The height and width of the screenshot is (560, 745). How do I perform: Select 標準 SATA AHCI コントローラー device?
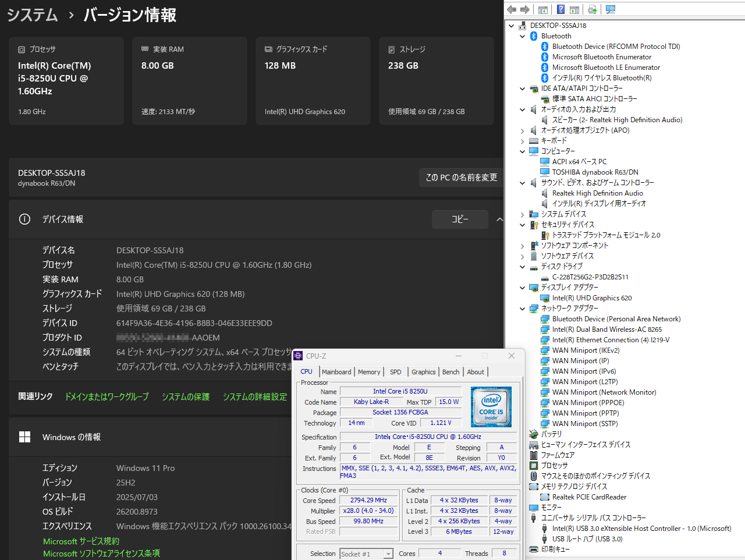tap(594, 99)
